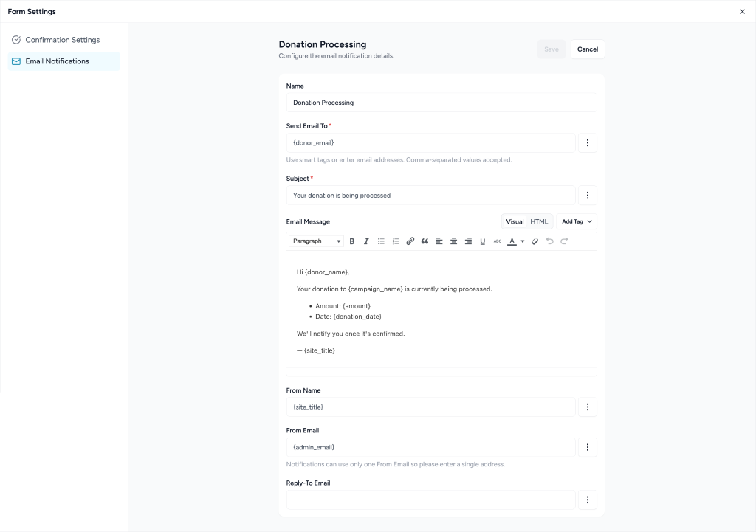Click 'We'll notify you once it's confirmed.' line
756x532 pixels.
click(x=351, y=334)
